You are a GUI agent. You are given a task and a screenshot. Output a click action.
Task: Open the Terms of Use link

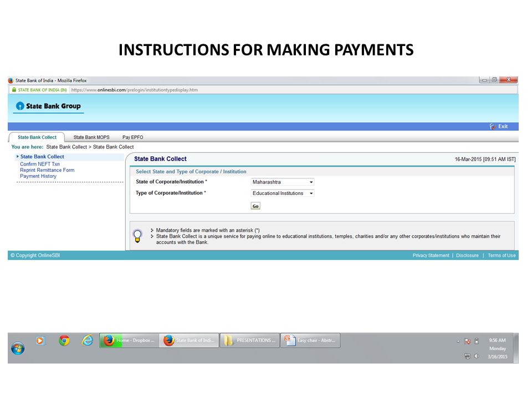tap(502, 255)
